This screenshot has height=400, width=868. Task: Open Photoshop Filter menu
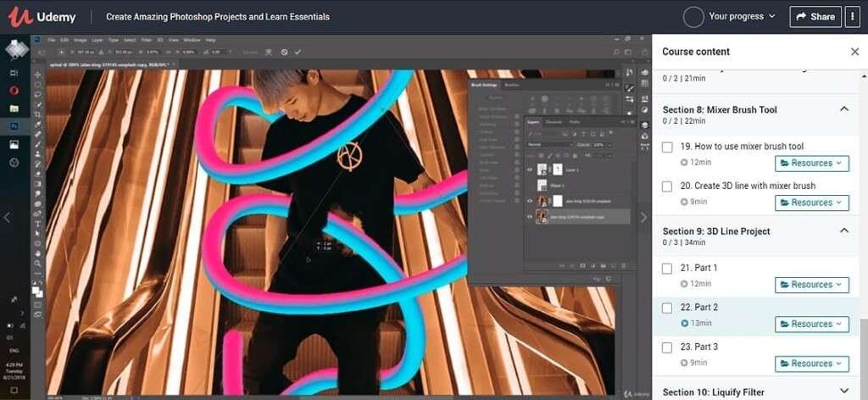146,41
